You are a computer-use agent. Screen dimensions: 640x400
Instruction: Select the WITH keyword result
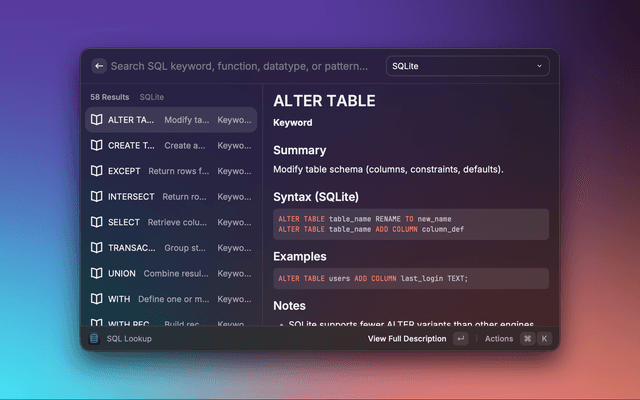click(170, 299)
